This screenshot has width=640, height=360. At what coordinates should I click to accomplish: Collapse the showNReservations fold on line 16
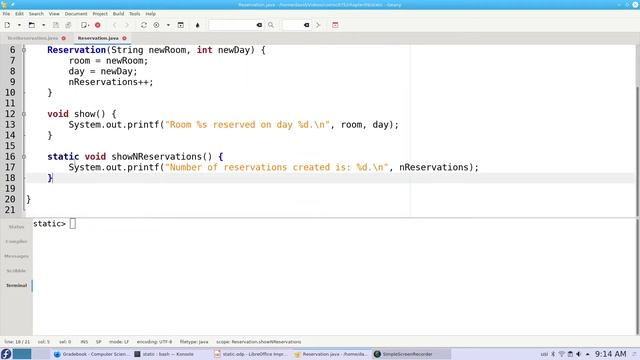click(x=24, y=156)
